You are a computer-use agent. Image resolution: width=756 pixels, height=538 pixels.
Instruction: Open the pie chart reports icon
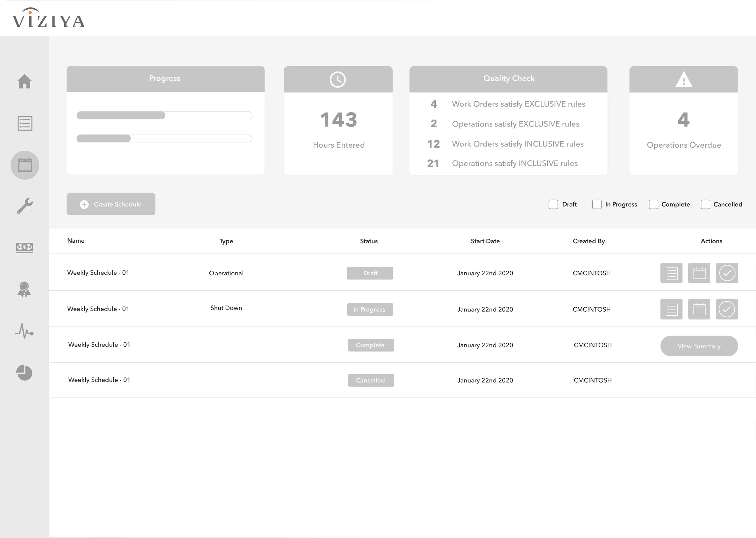pos(24,373)
